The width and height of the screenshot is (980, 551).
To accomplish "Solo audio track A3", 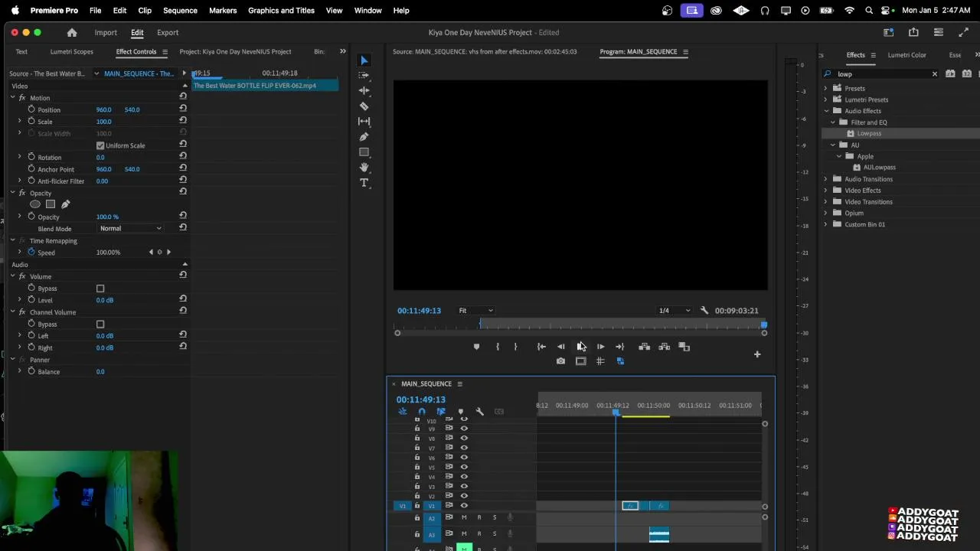I will (x=494, y=534).
